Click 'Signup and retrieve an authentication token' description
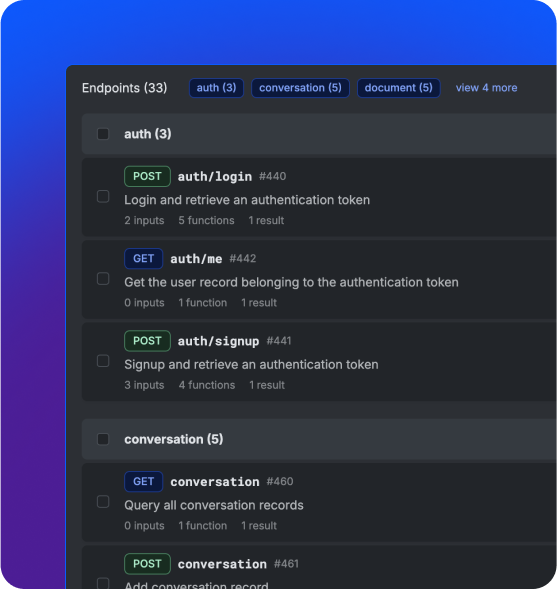The width and height of the screenshot is (557, 589). (x=251, y=364)
